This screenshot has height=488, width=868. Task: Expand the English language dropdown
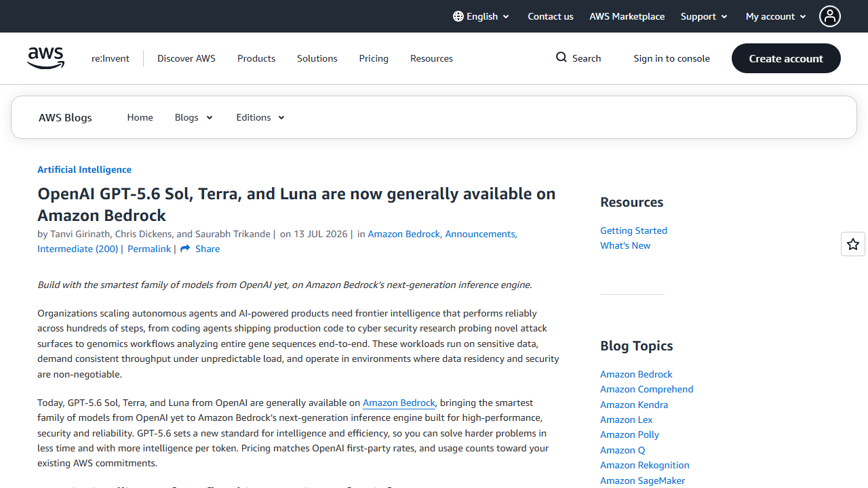(x=481, y=16)
